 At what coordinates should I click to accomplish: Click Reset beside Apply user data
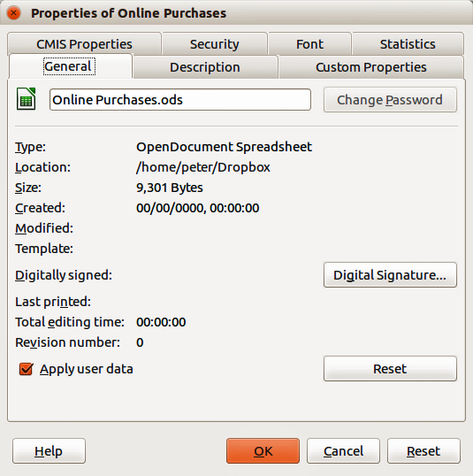pyautogui.click(x=390, y=369)
